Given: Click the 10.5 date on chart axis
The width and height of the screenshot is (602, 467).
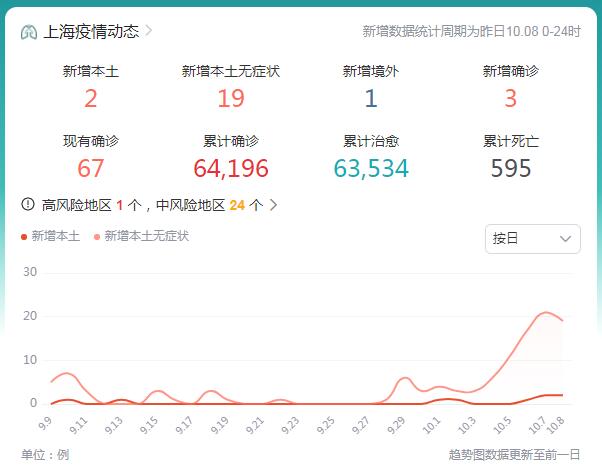Looking at the screenshot, I should point(503,426).
